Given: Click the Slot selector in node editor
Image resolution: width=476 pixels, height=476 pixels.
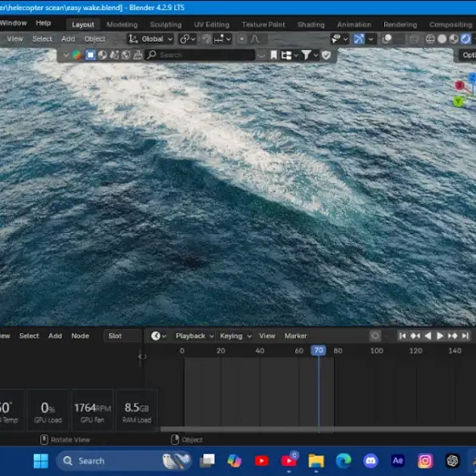Looking at the screenshot, I should point(123,336).
